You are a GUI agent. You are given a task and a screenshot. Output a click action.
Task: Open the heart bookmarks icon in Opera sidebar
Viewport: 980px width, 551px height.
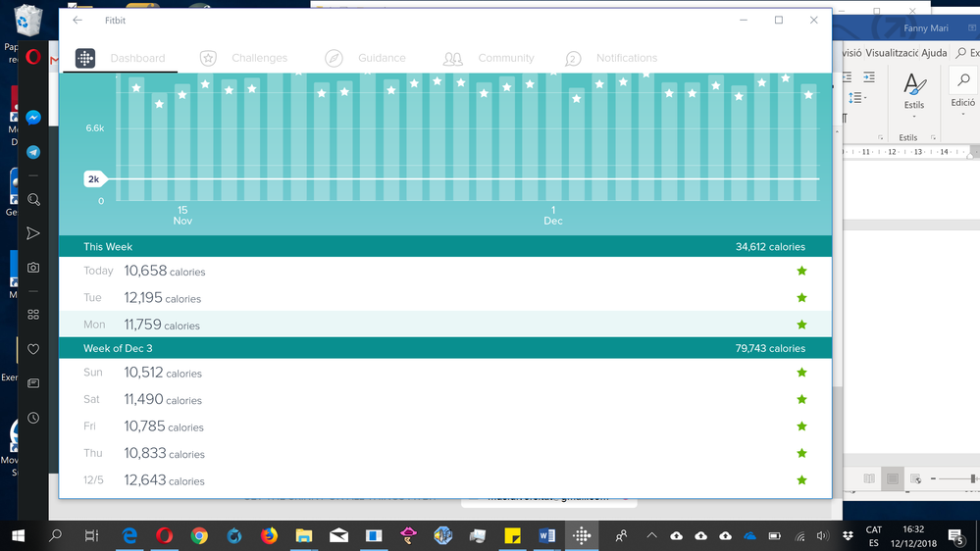[33, 349]
